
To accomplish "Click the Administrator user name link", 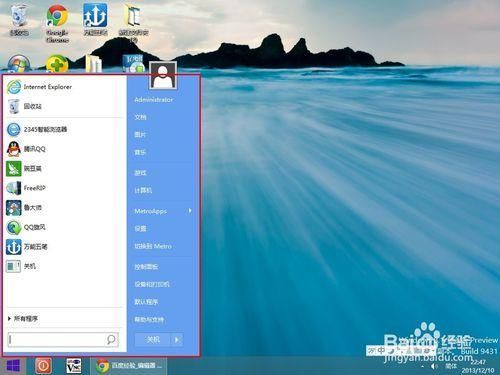I will [154, 99].
